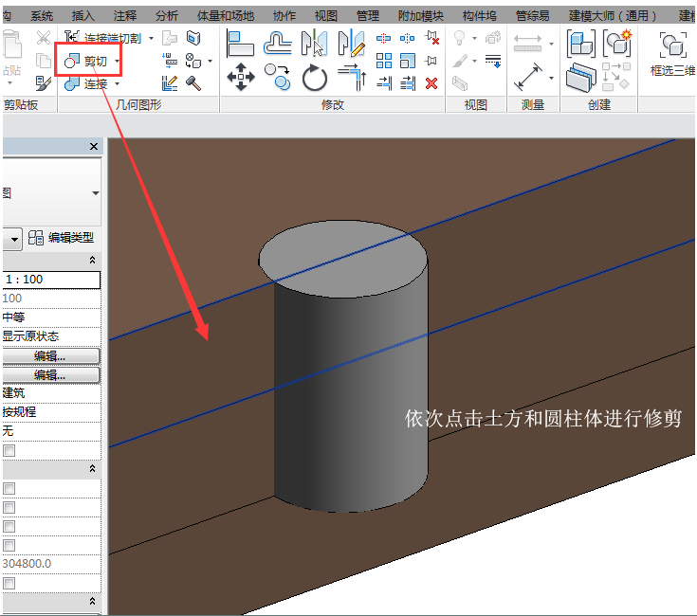This screenshot has height=616, width=697.
Task: Tick the first checkbox under 无 row
Action: [9, 450]
